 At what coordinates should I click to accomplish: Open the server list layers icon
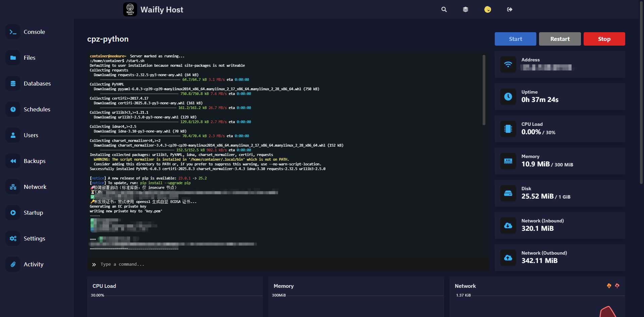[465, 9]
